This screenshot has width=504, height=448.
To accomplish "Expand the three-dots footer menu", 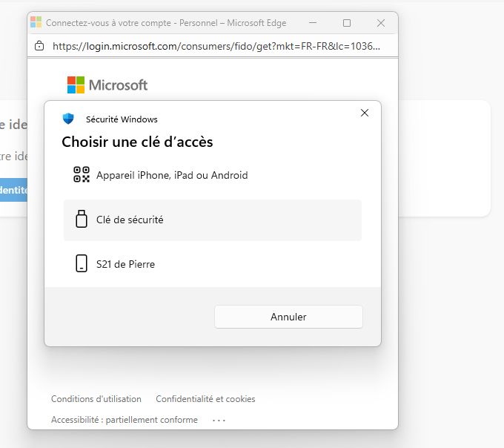I will click(219, 420).
